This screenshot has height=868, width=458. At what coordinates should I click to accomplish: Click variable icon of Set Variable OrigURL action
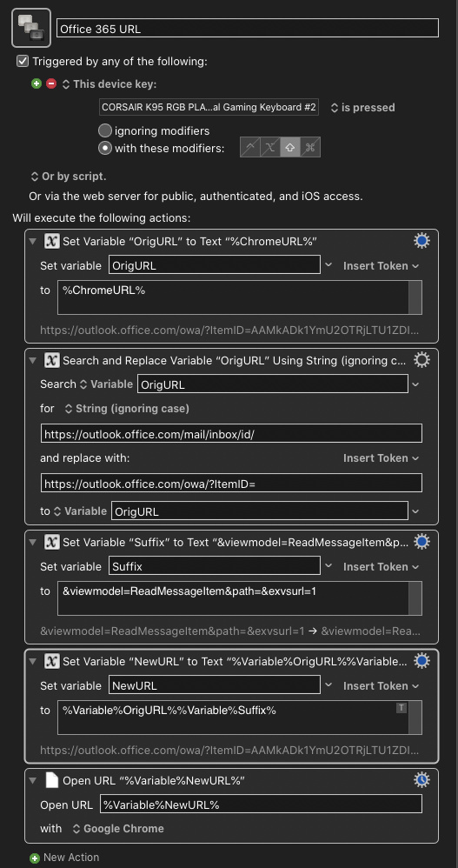[51, 242]
